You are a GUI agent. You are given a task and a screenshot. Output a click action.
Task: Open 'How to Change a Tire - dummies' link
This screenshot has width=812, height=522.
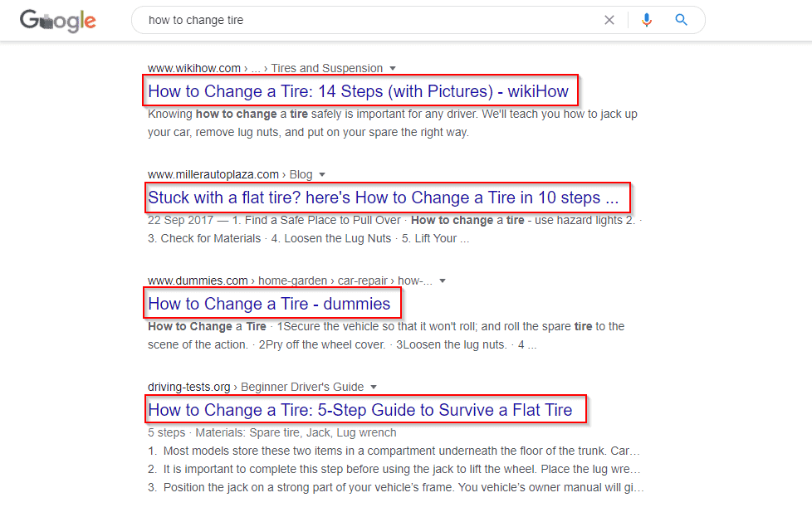[269, 304]
